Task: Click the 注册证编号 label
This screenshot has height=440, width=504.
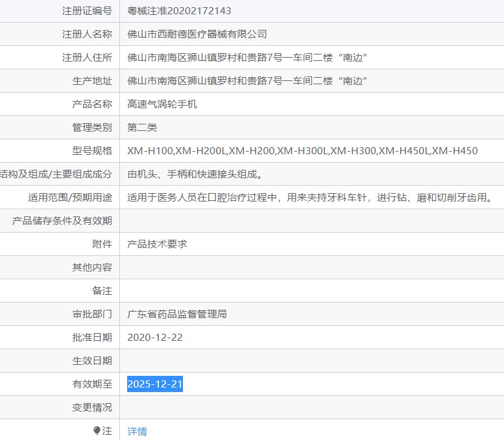Action: pos(87,11)
